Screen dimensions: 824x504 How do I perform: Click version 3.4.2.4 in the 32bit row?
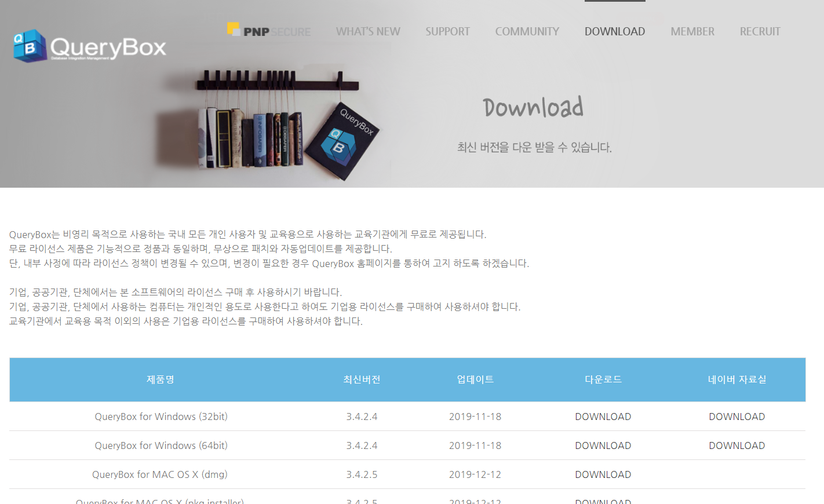362,417
